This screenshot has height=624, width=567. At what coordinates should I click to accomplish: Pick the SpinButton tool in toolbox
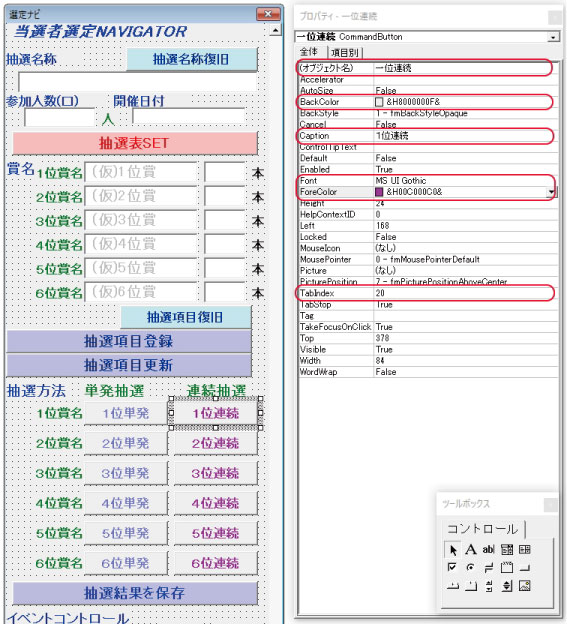507,585
